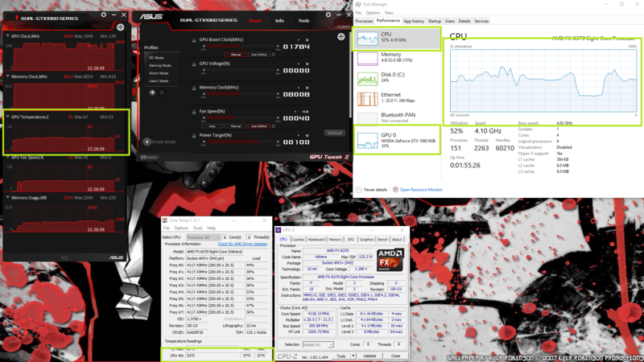Collapse details using Fewer details arrow icon
Image resolution: width=644 pixels, height=362 pixels.
[x=358, y=190]
